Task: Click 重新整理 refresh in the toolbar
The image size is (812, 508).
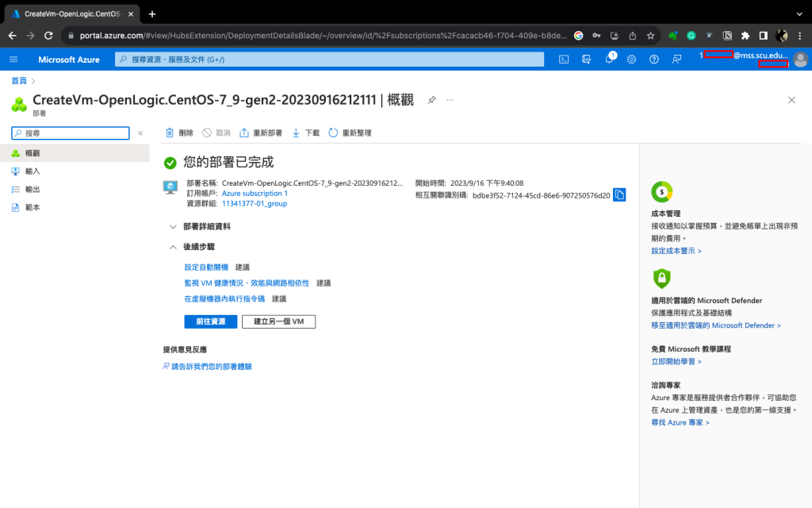Action: [350, 133]
